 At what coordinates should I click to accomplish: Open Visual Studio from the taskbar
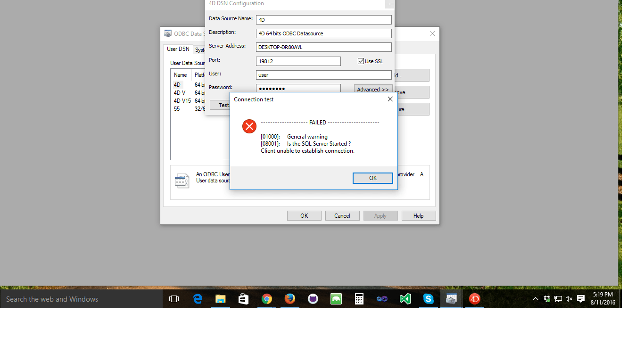(x=405, y=299)
